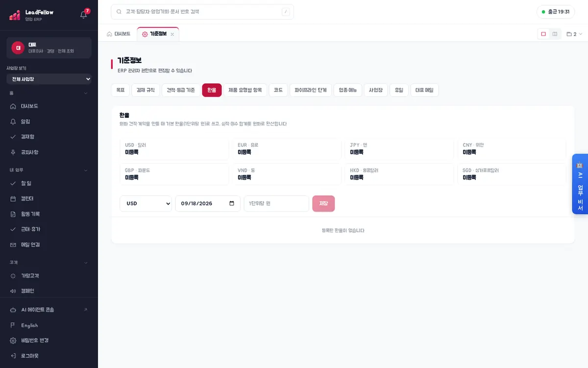Open 비밀번호 변경 gear item
This screenshot has width=588, height=368.
(x=49, y=341)
